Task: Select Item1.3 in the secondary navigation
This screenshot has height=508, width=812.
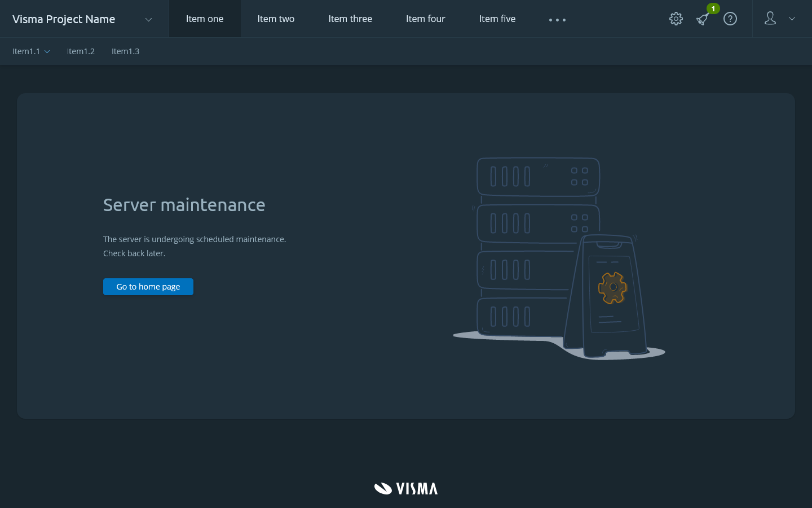Action: 125,51
